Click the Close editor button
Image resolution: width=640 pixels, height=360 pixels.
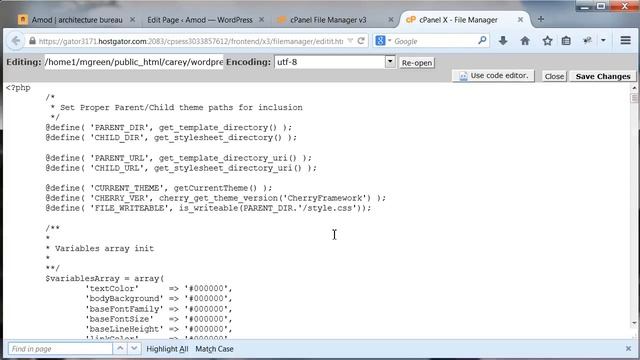pos(554,76)
